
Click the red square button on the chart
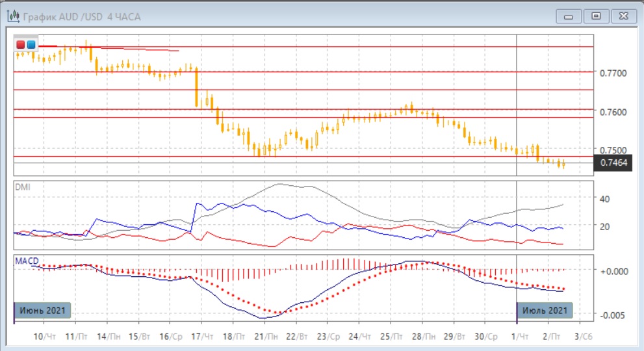[x=21, y=44]
